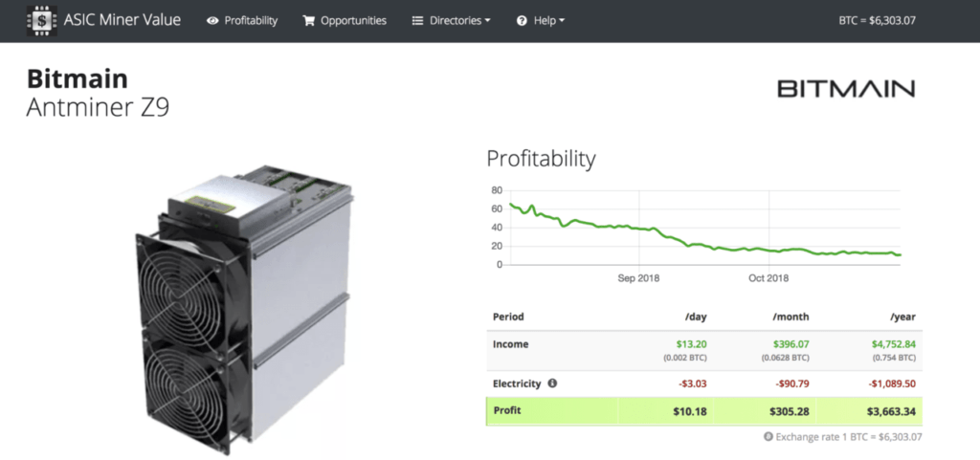
Task: Click the Period column header
Action: 508,318
